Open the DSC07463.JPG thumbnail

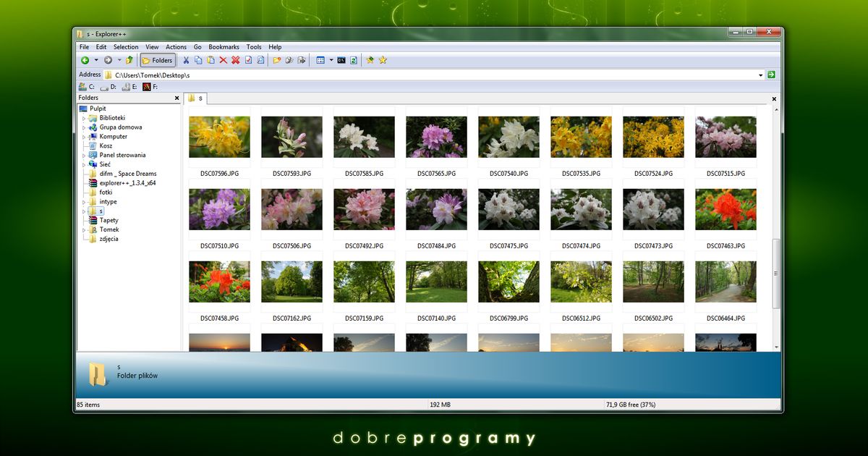(x=726, y=209)
